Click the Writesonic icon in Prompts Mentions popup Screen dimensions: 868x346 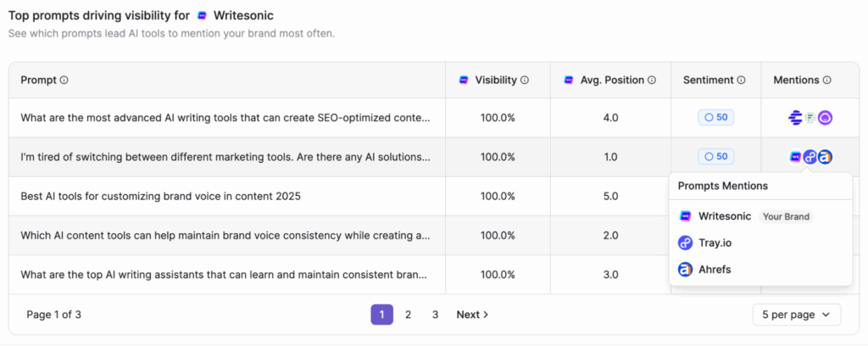click(685, 216)
